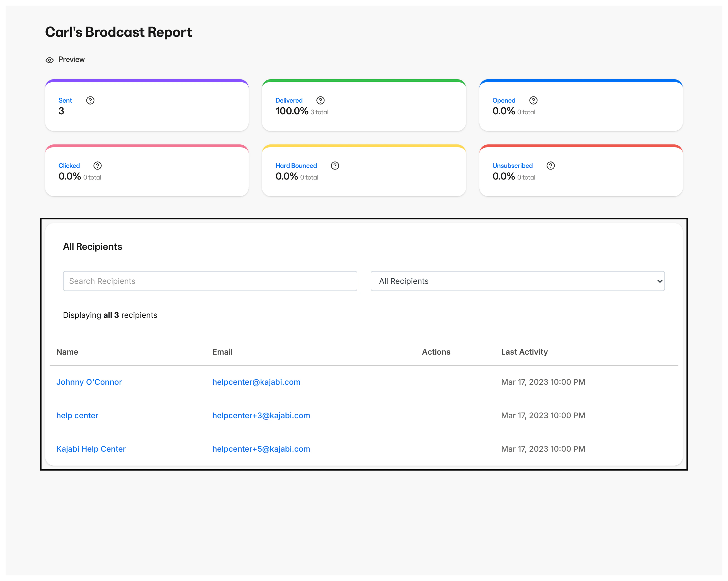Image resolution: width=728 pixels, height=581 pixels.
Task: Select the Sent stat label
Action: (65, 100)
